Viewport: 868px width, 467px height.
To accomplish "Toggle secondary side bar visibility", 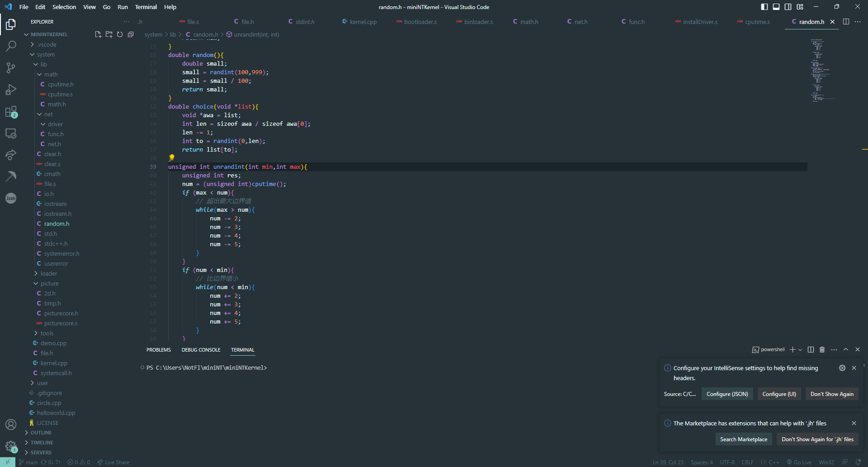I will point(788,7).
